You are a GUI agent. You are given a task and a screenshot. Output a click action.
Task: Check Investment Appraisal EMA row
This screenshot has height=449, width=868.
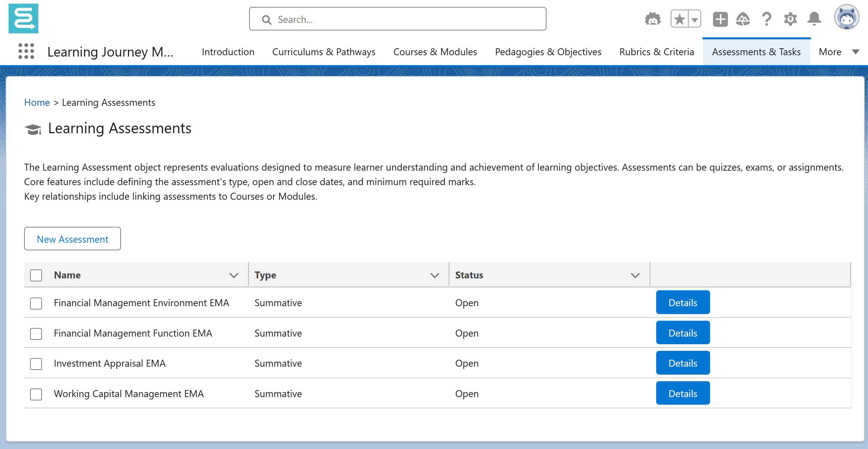(x=36, y=364)
